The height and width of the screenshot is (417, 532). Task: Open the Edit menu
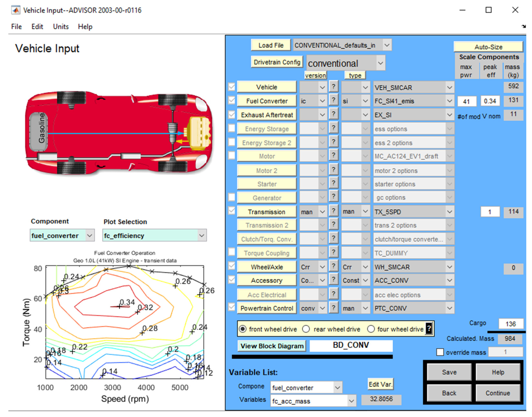(x=37, y=26)
